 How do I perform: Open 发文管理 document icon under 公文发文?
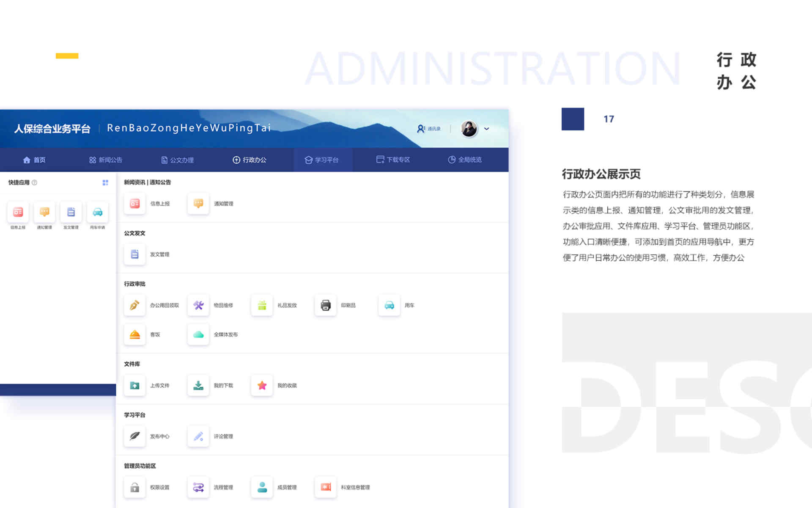134,254
